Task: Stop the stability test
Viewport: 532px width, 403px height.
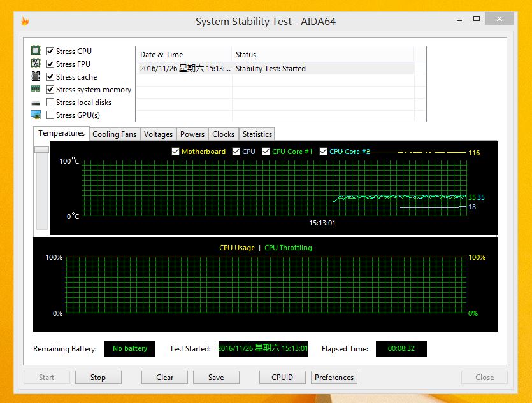Action: (98, 378)
